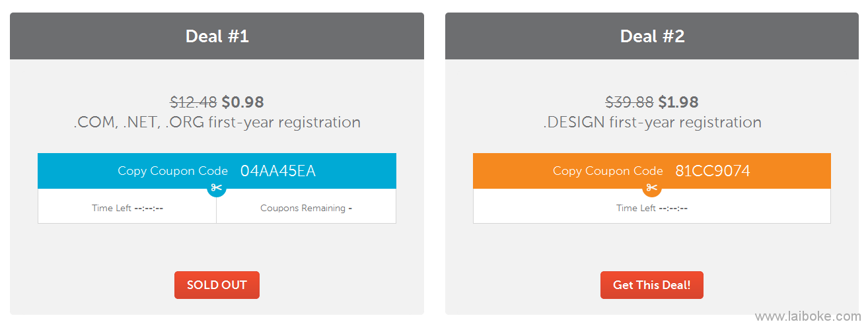Click the struck-through $12.48 price
This screenshot has height=326, width=868.
pyautogui.click(x=194, y=102)
